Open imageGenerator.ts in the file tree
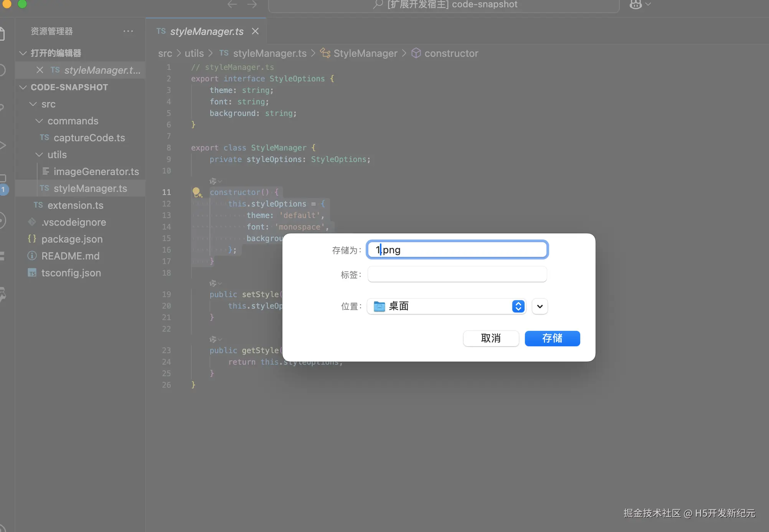Image resolution: width=769 pixels, height=532 pixels. (80, 172)
